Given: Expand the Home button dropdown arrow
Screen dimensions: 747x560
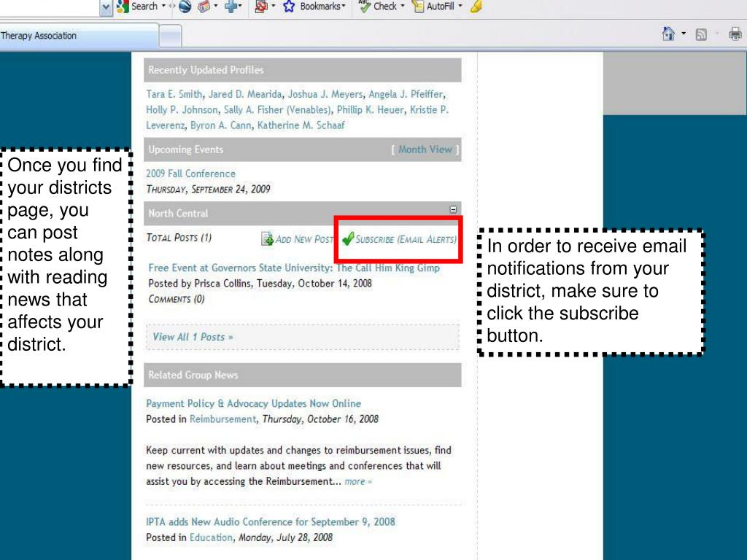Looking at the screenshot, I should point(684,34).
